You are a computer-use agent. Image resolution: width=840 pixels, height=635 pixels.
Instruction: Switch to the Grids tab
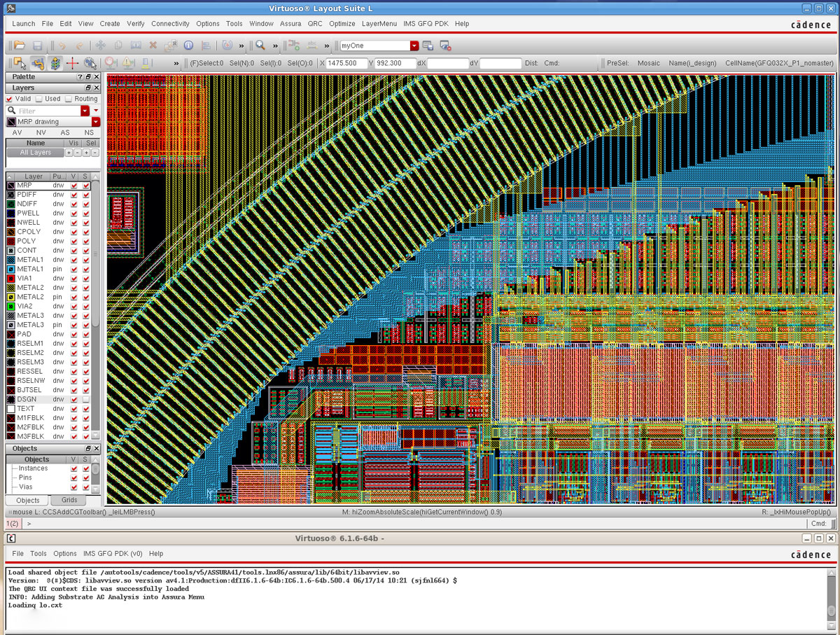(69, 500)
